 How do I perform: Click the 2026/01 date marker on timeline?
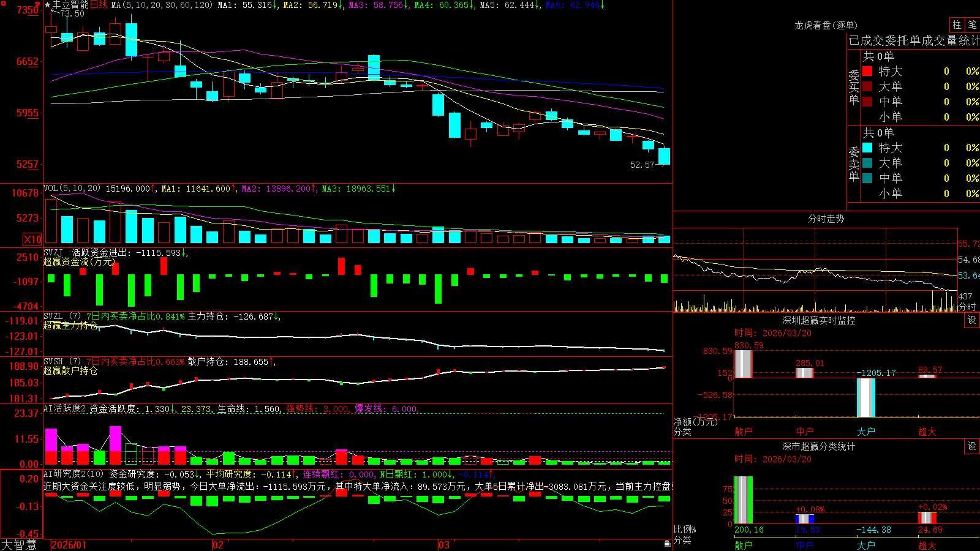[69, 545]
